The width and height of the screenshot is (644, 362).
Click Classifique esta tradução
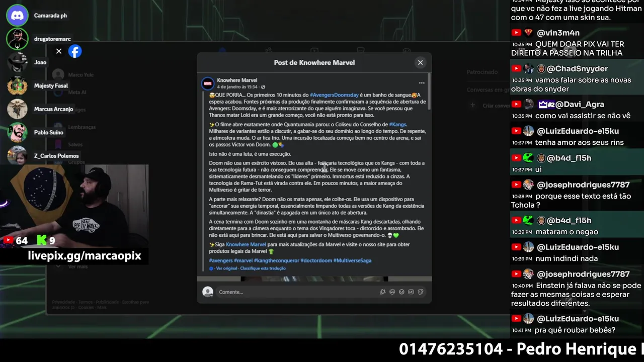click(x=263, y=268)
